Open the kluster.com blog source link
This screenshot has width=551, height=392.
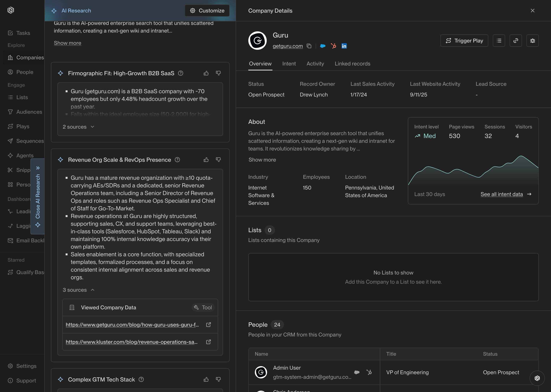(x=132, y=342)
